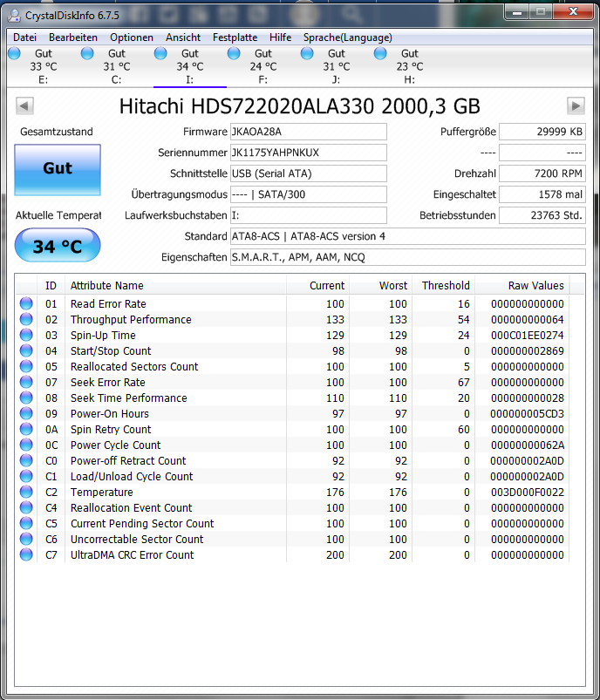Select drive E: status orb
Image resolution: width=600 pixels, height=700 pixels.
click(x=14, y=53)
